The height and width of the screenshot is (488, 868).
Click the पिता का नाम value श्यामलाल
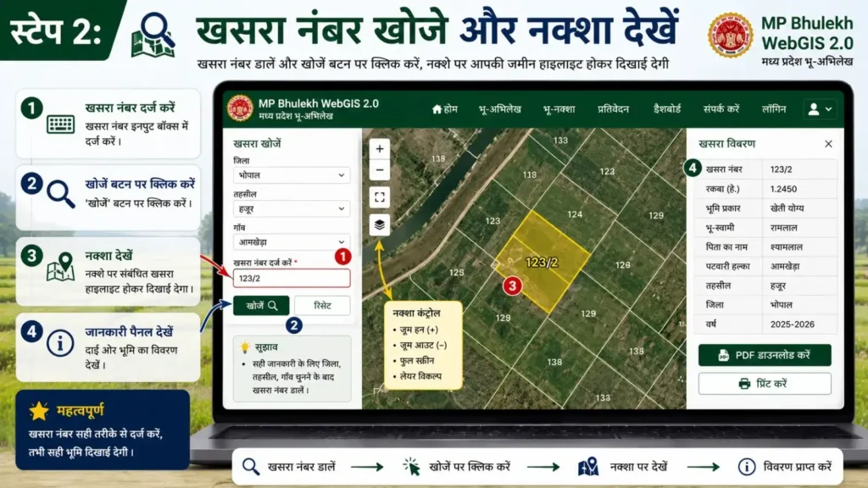click(x=786, y=247)
